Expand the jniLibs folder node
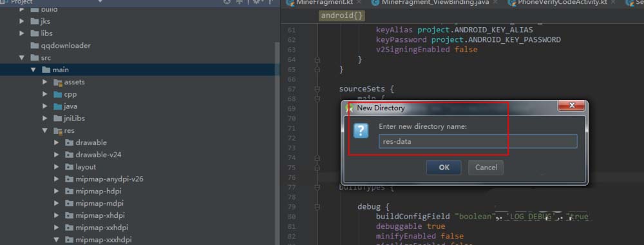This screenshot has height=245, width=644. (45, 119)
